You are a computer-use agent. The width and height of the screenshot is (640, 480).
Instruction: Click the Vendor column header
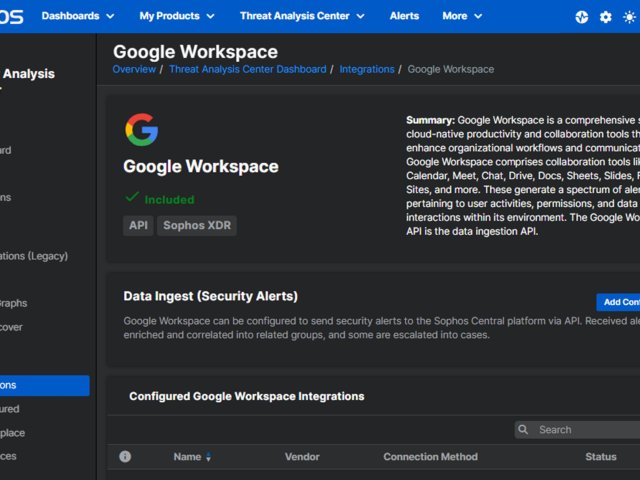click(x=302, y=457)
